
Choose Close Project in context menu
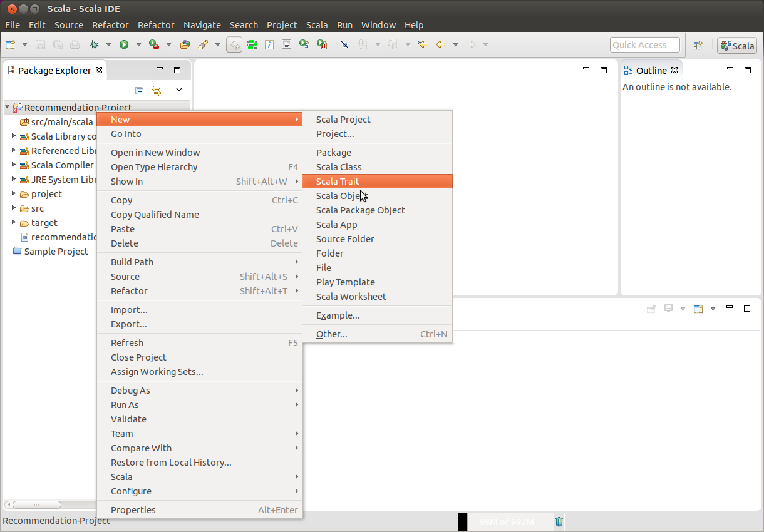point(200,357)
